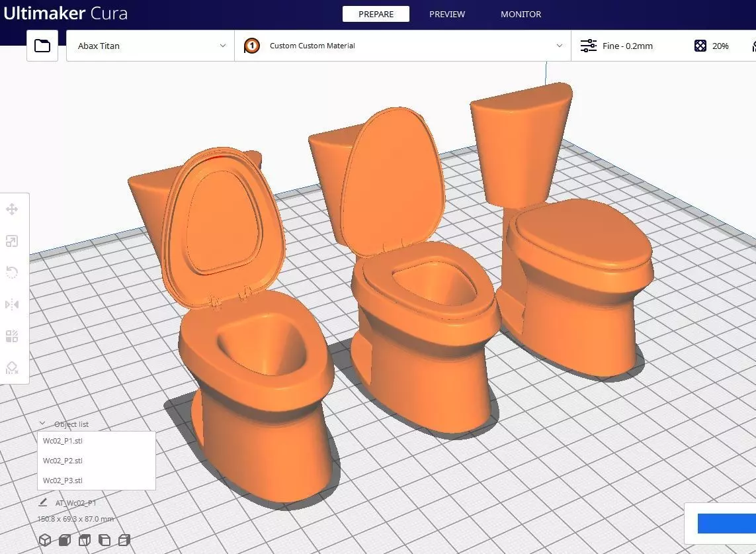This screenshot has height=554, width=756.
Task: Edit job name AT_Wc02_P1 pencil icon
Action: [x=43, y=502]
